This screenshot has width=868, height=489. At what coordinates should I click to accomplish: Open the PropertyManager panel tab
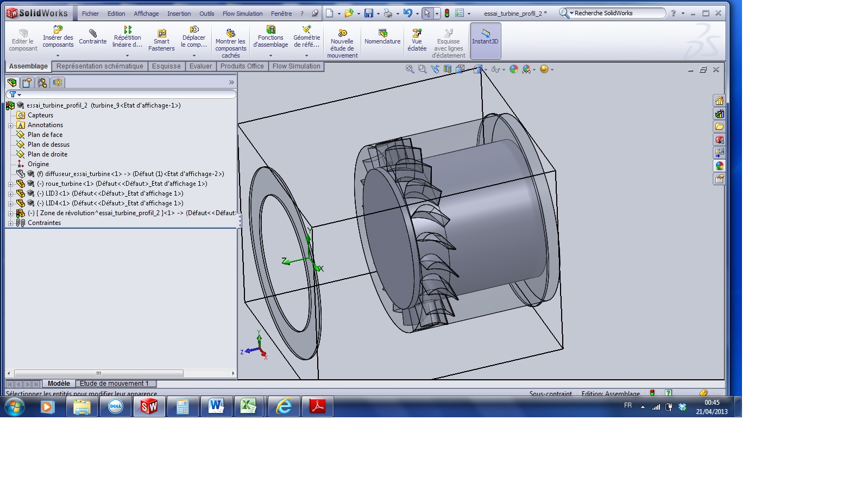tap(27, 83)
